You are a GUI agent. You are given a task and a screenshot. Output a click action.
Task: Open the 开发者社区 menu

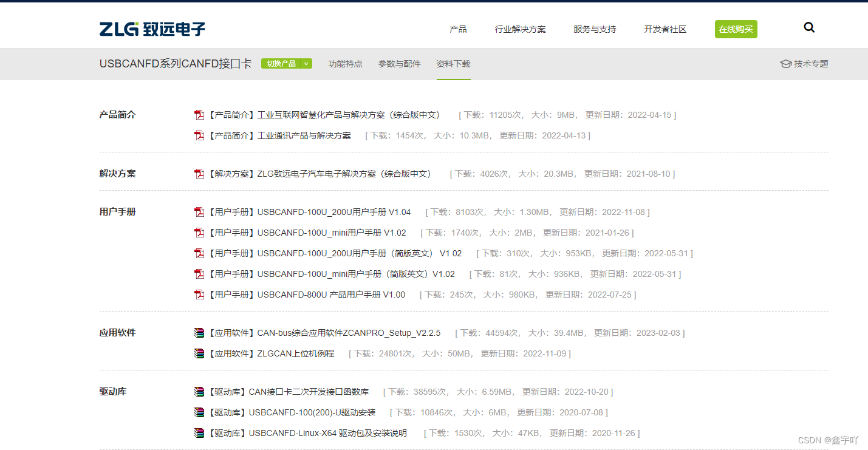pyautogui.click(x=665, y=29)
